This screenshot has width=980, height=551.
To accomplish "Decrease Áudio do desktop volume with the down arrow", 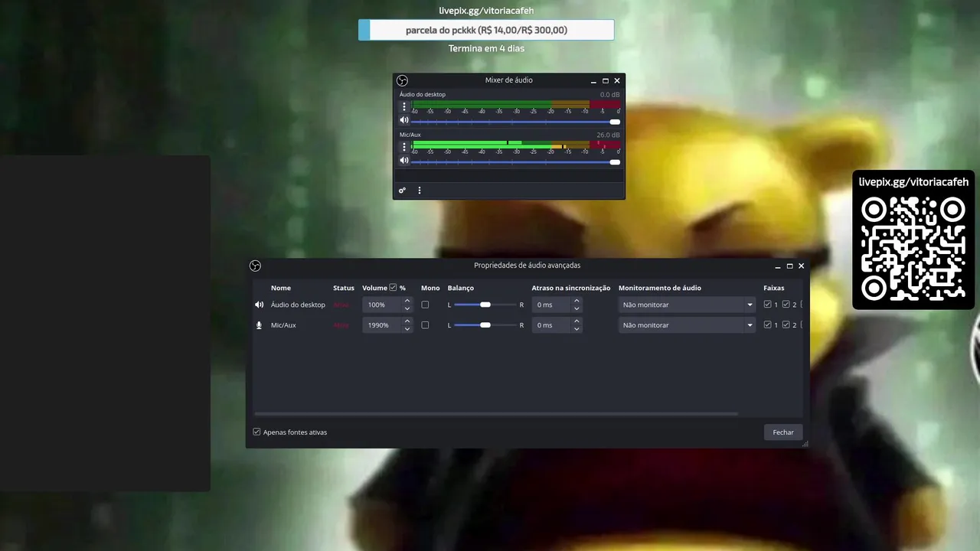I will 407,308.
